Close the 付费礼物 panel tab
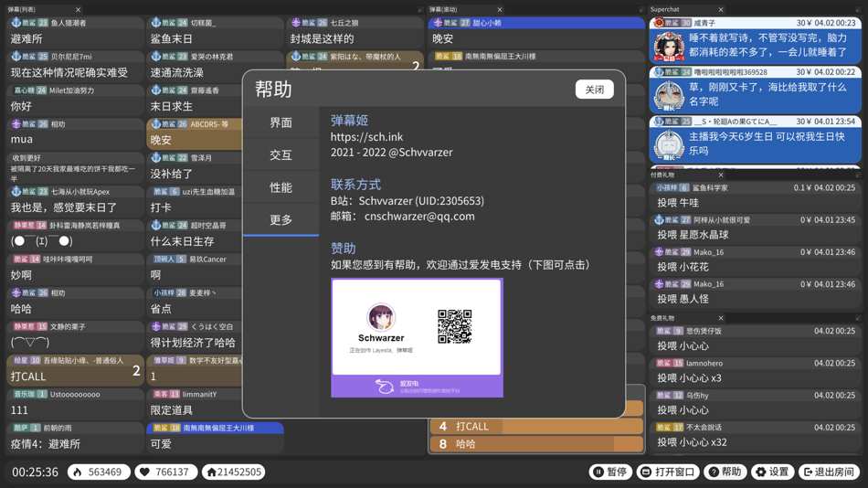The height and width of the screenshot is (488, 868). point(721,175)
